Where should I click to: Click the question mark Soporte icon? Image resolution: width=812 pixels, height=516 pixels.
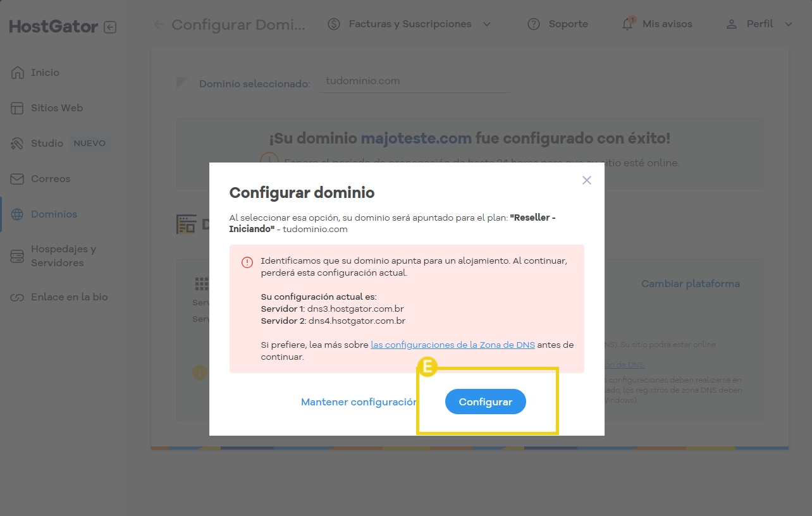click(x=534, y=24)
